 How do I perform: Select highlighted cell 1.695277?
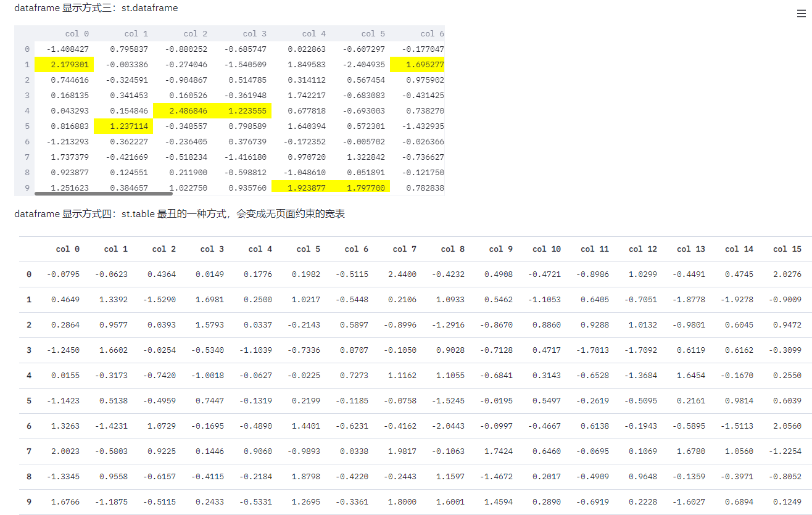417,64
